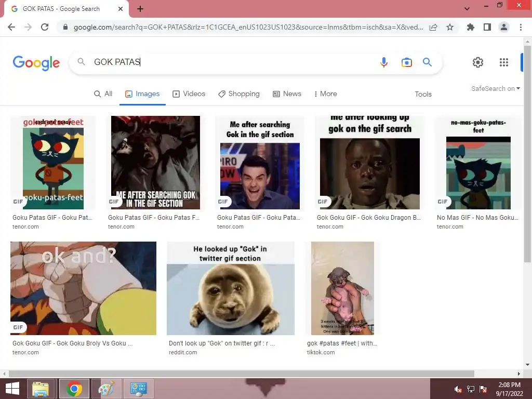The height and width of the screenshot is (399, 532).
Task: Open the Tools filter button
Action: 423,95
